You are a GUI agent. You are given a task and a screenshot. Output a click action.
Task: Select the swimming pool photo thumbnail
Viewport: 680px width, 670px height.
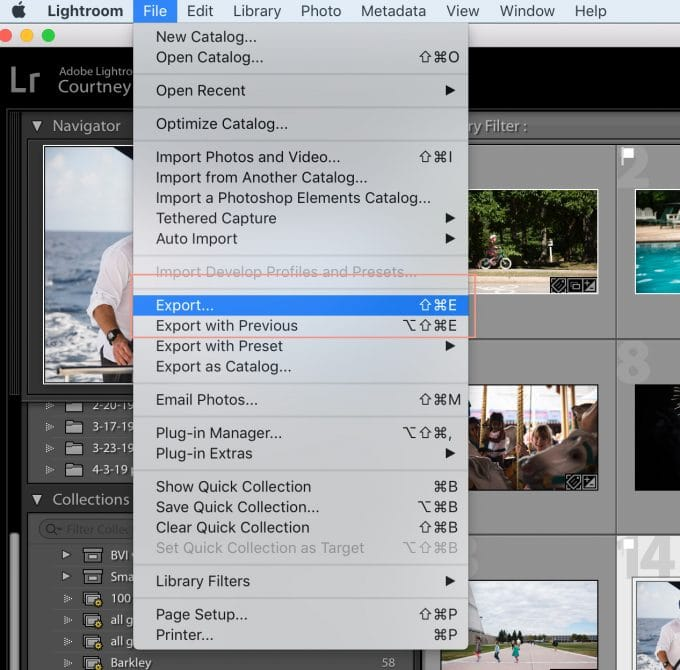click(x=657, y=242)
